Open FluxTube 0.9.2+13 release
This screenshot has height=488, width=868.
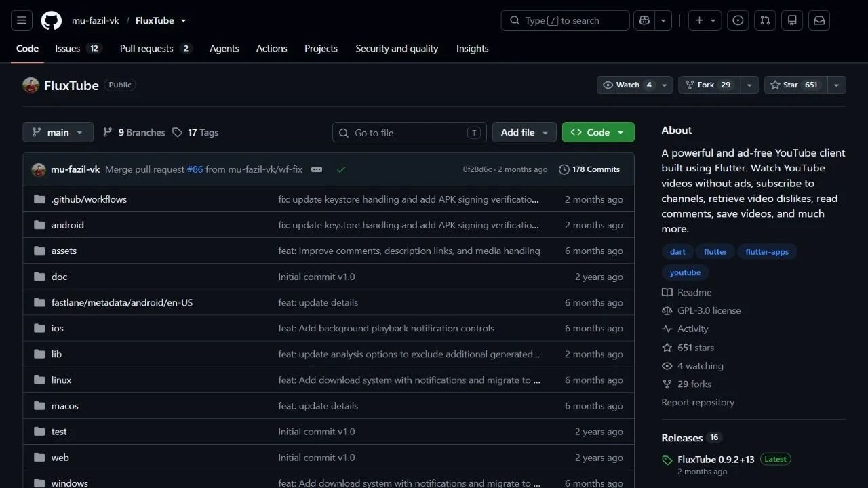point(716,459)
